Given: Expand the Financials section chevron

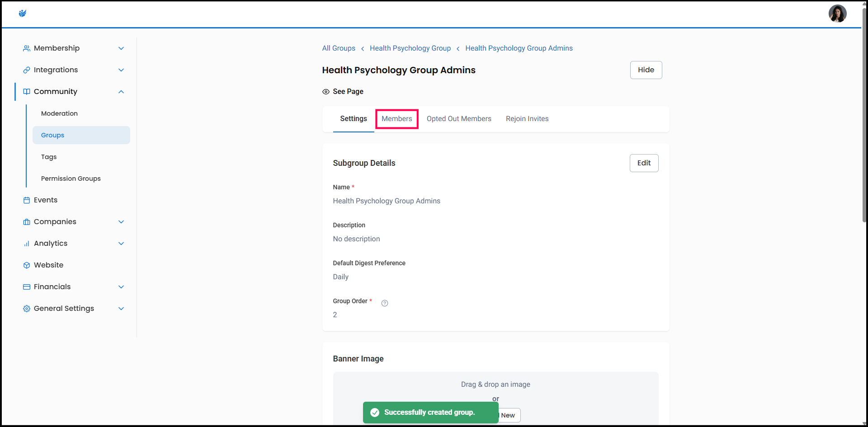Looking at the screenshot, I should (x=121, y=287).
